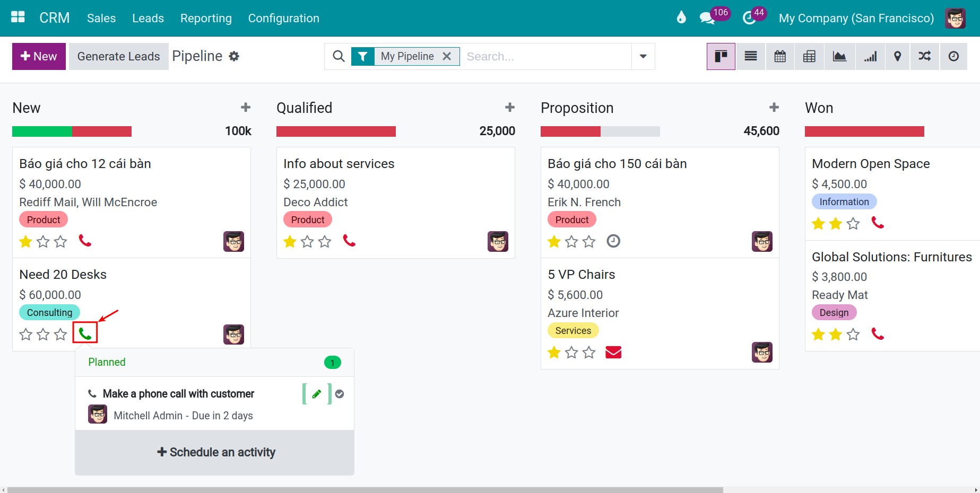
Task: Click the phone icon on Modern Open Space
Action: click(878, 223)
